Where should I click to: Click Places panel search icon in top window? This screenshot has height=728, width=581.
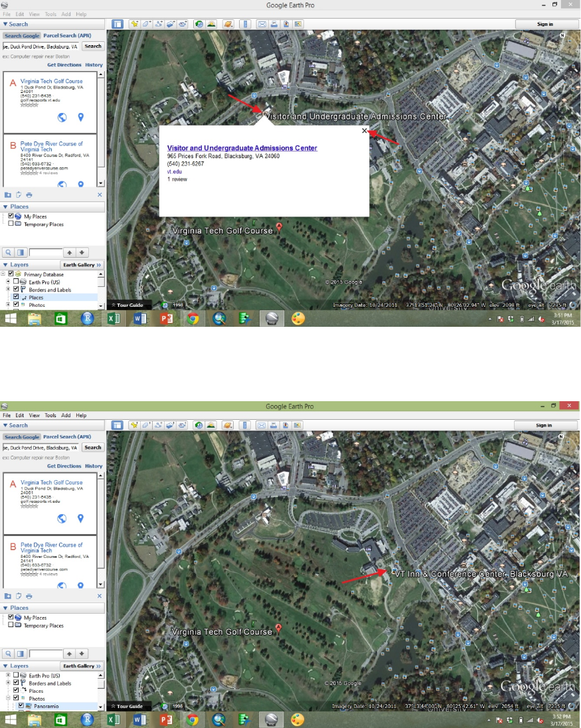coord(9,252)
